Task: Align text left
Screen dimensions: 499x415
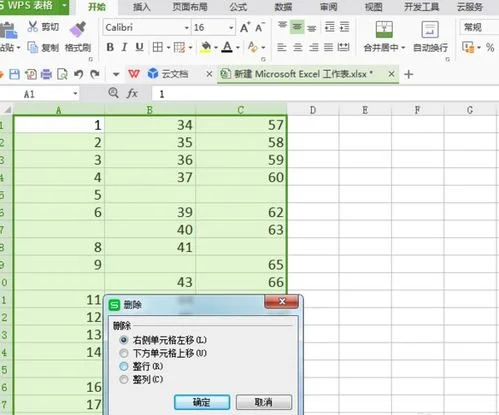Action: coord(282,47)
